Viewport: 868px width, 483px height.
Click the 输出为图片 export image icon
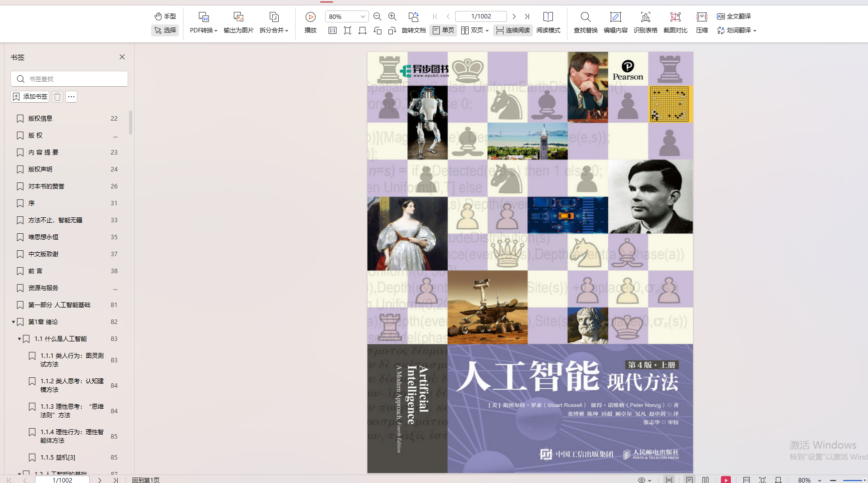pyautogui.click(x=238, y=17)
